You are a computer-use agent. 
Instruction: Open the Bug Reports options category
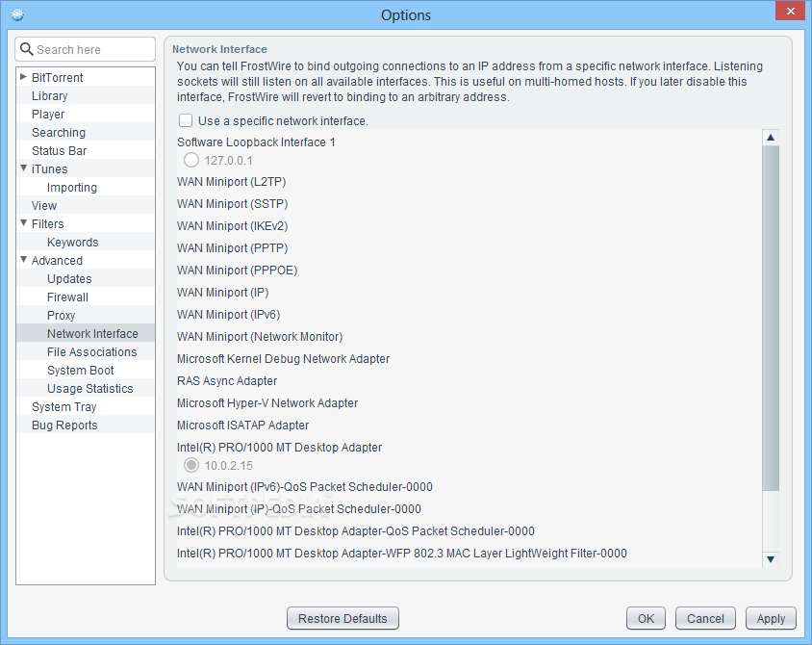click(x=64, y=426)
